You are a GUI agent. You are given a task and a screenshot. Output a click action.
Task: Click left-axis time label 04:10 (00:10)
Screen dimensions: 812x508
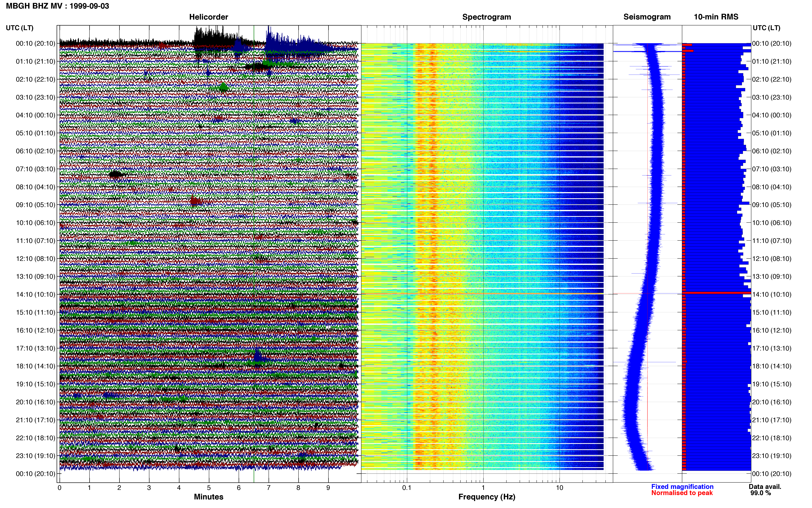pos(36,115)
